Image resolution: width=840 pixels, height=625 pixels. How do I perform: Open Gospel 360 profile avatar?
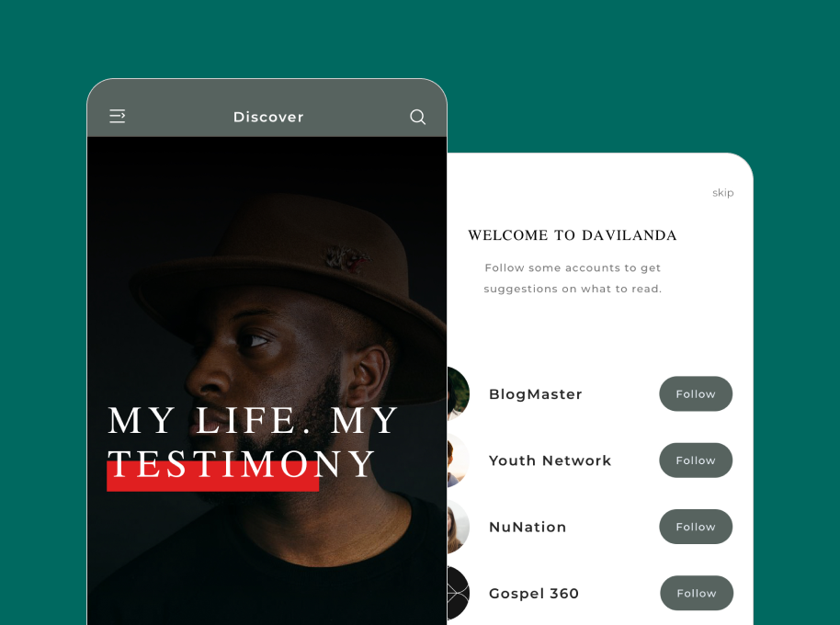click(459, 593)
